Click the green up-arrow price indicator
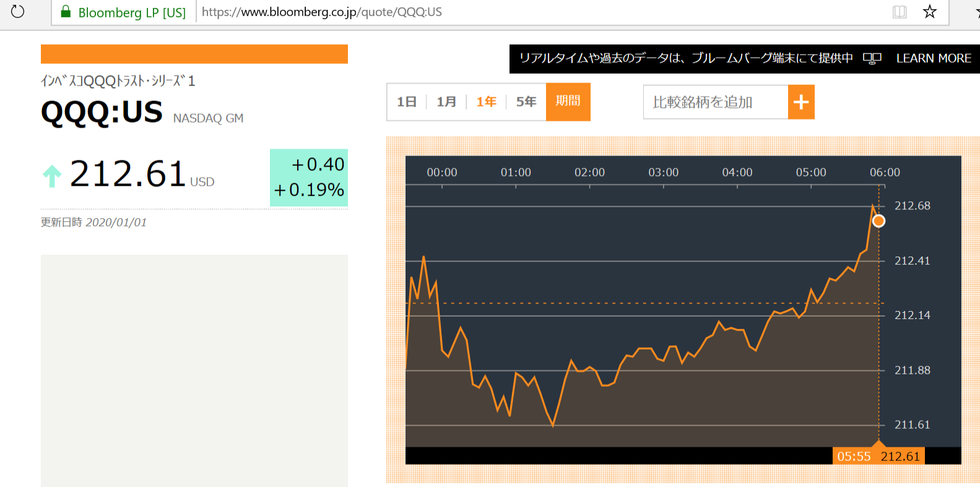980x487 pixels. pyautogui.click(x=52, y=176)
